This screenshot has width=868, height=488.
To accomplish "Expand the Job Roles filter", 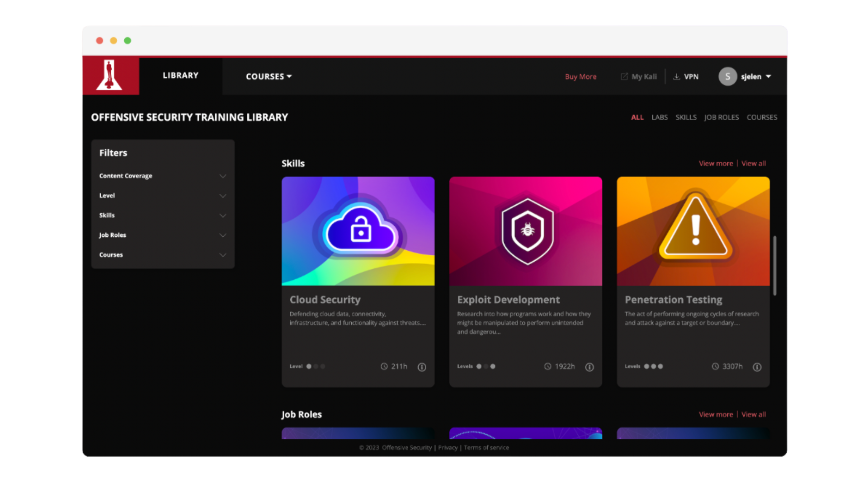I will tap(222, 235).
